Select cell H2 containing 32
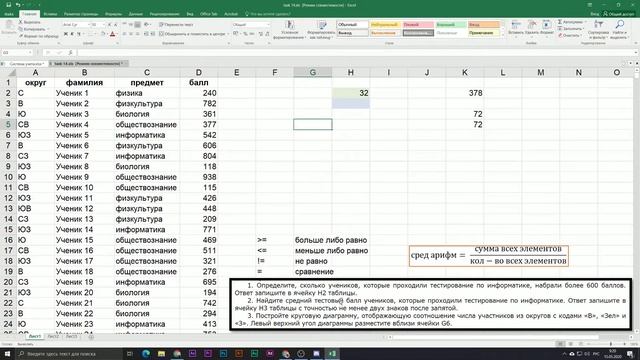This screenshot has width=640, height=360. click(351, 93)
